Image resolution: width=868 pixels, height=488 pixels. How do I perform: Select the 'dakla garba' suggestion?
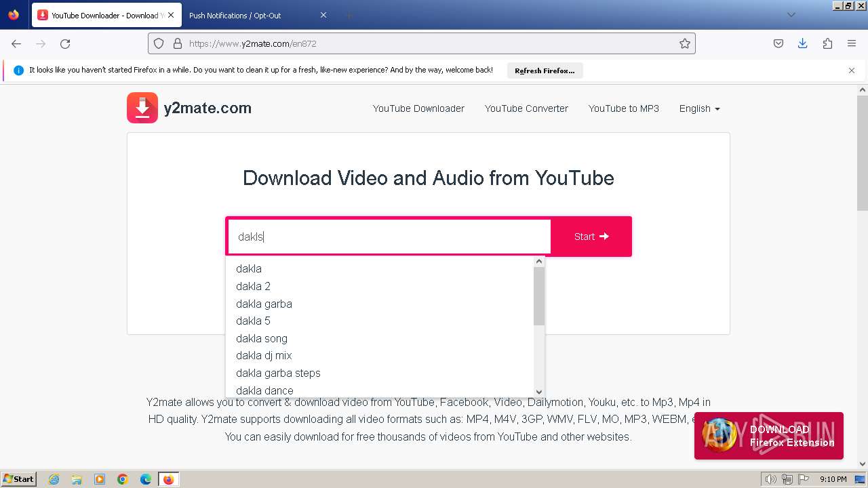coord(380,304)
